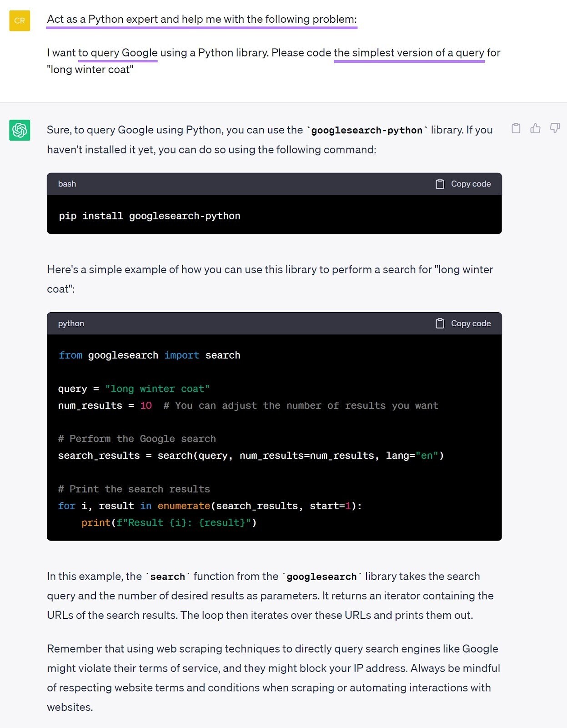Click the 'Here's a simple example' paragraph
This screenshot has height=728, width=567.
pyautogui.click(x=270, y=279)
